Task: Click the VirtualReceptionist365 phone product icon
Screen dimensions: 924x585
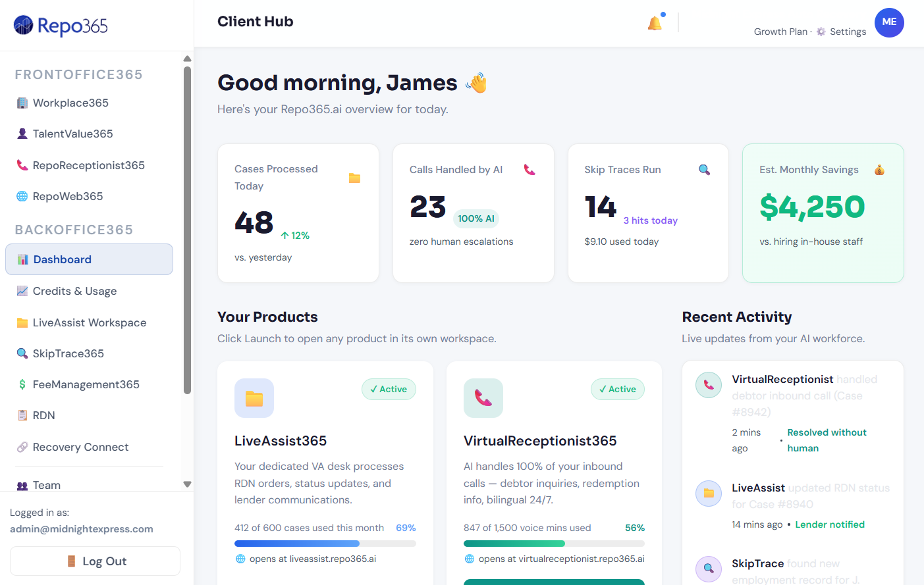Action: pos(483,398)
